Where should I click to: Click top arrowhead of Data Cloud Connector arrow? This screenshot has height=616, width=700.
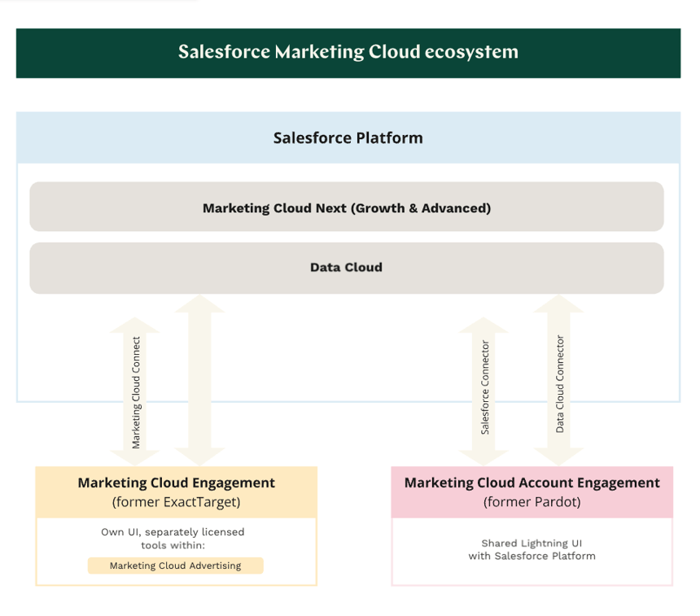click(559, 304)
